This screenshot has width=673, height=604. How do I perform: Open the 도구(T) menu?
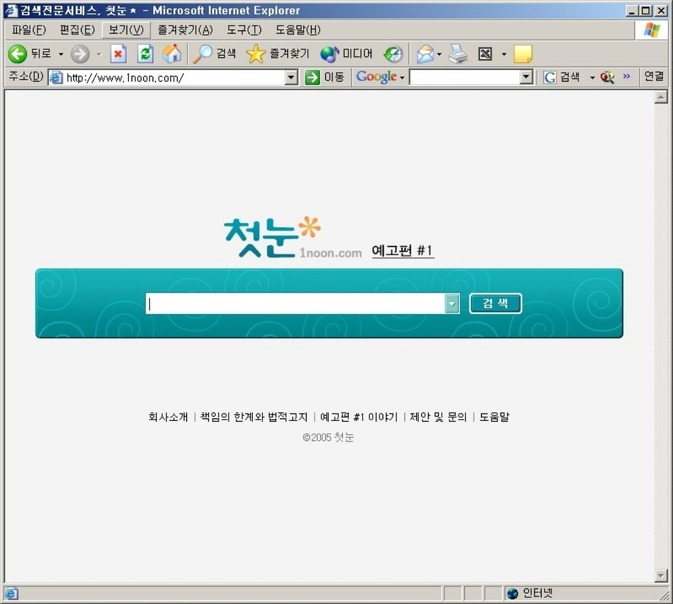pos(244,30)
